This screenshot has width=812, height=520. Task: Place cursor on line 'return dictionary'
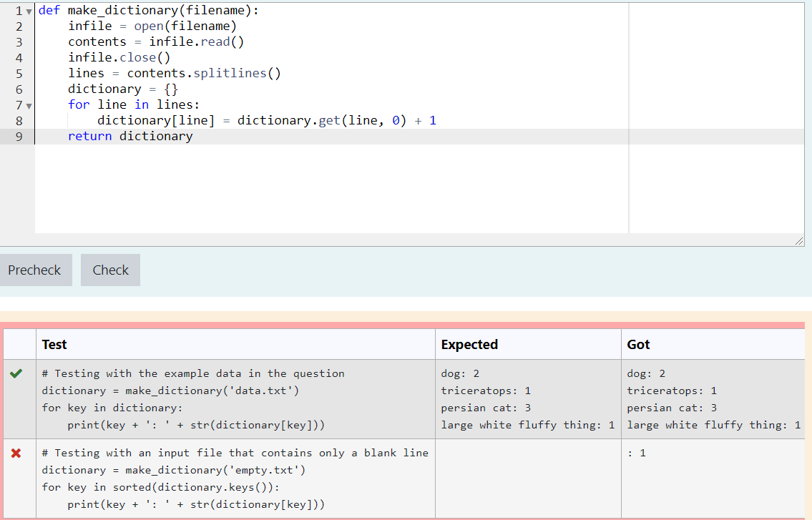(x=130, y=136)
